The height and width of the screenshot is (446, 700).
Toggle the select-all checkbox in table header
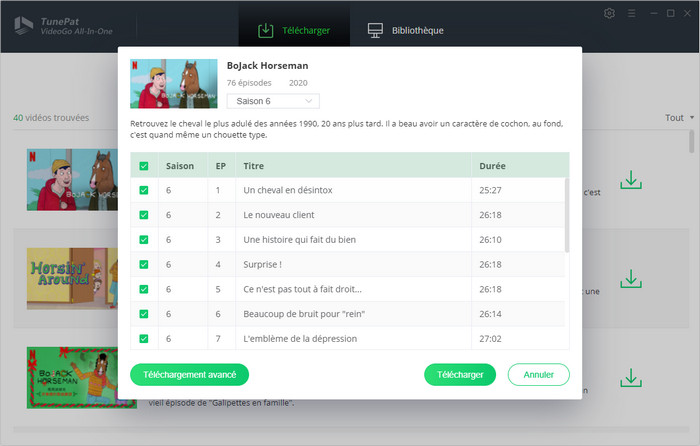pos(144,166)
